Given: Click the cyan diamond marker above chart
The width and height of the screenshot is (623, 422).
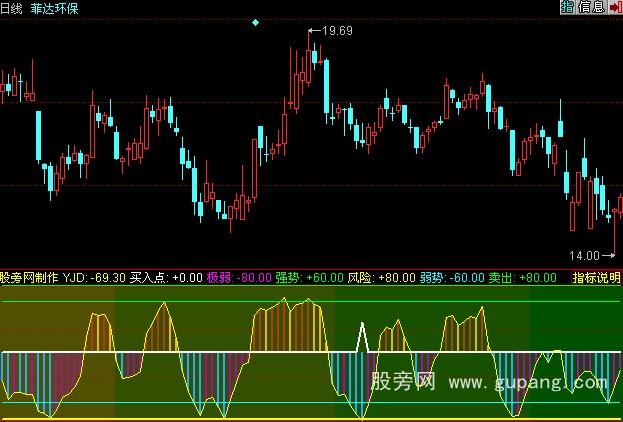Looking at the screenshot, I should pyautogui.click(x=255, y=22).
